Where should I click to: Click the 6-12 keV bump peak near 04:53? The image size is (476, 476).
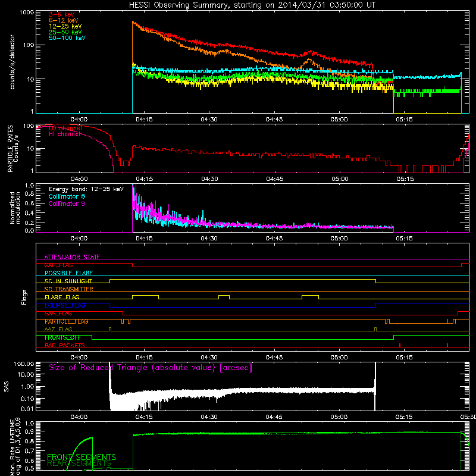click(309, 60)
